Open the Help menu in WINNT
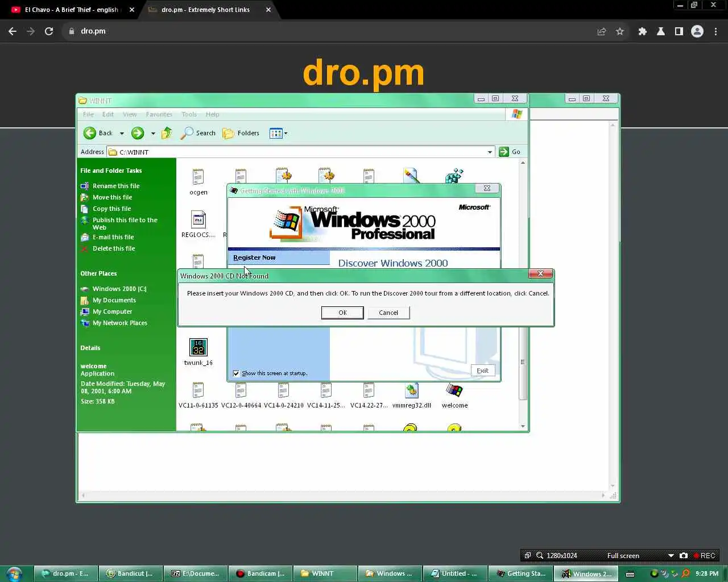Screen dimensions: 728x582 click(213, 114)
